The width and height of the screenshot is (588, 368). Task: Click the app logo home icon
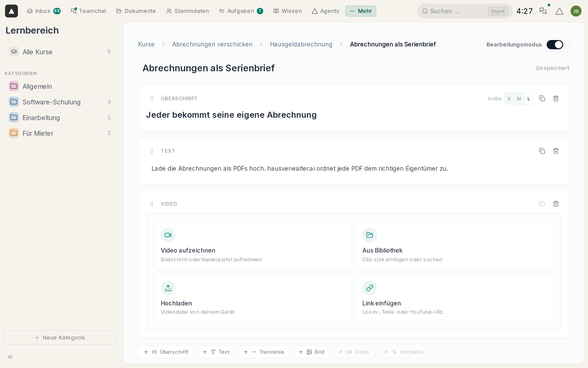coord(11,11)
